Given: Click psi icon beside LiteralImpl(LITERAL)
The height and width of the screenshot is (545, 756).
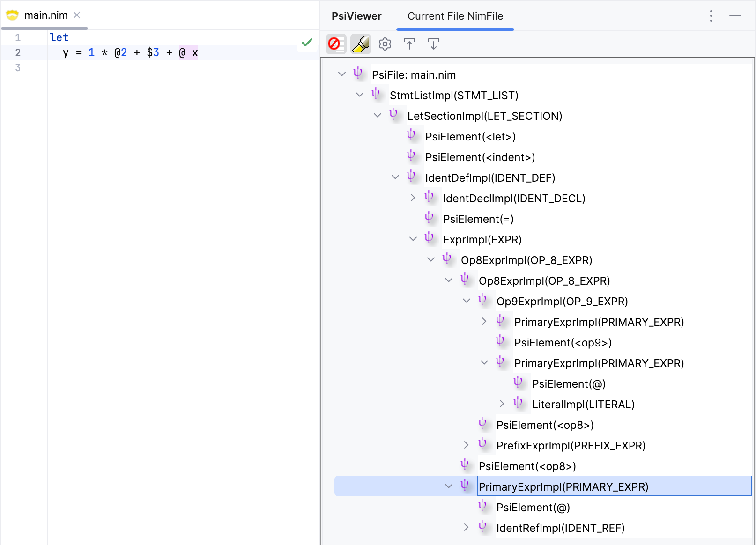Looking at the screenshot, I should coord(518,403).
